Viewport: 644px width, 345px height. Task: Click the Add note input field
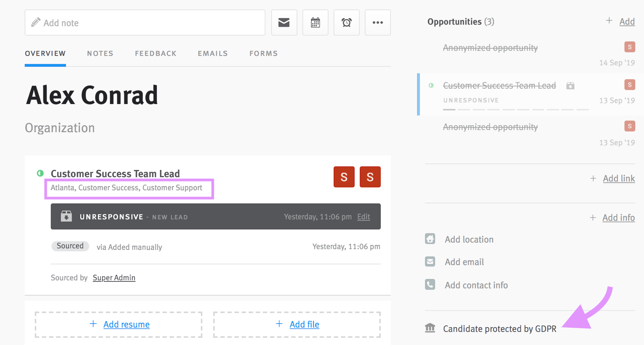(145, 23)
